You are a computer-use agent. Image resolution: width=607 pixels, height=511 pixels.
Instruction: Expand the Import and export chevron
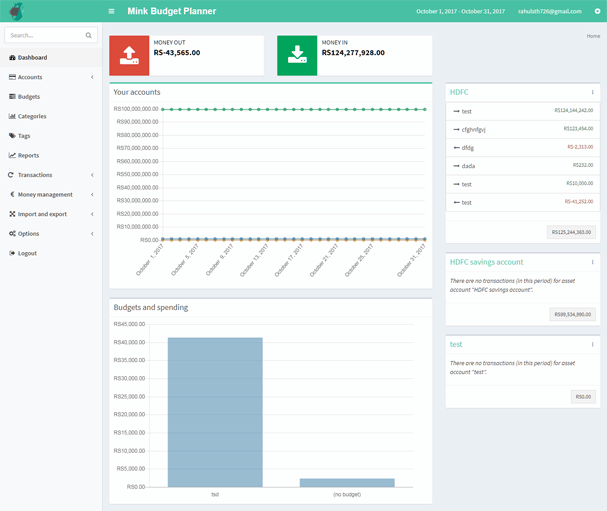(92, 214)
